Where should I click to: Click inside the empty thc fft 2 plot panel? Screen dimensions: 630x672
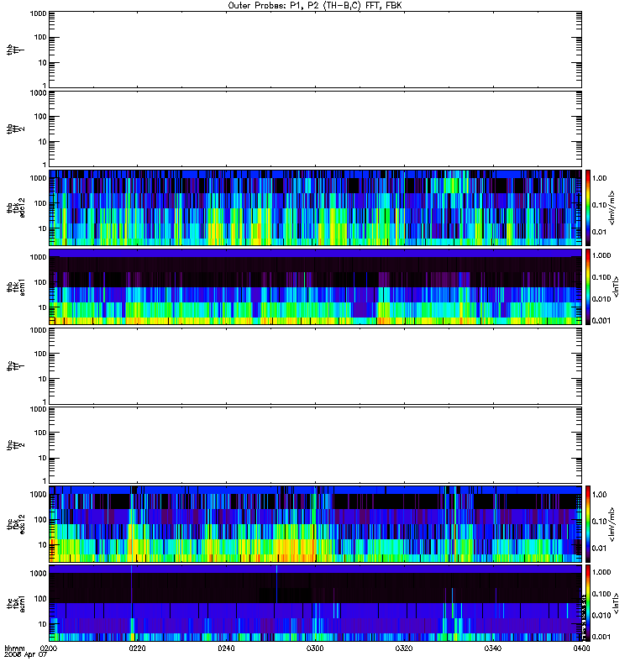pos(315,445)
